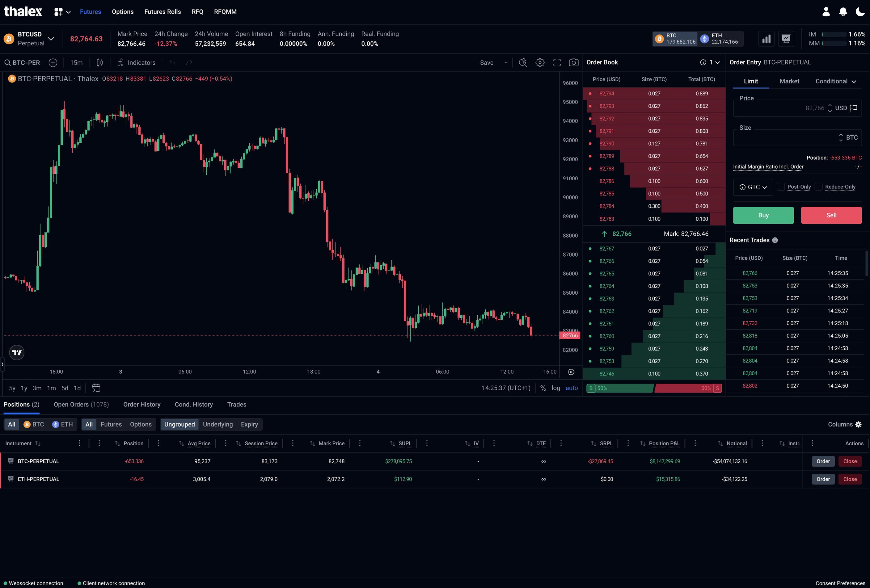Group positions by Underlying

click(218, 424)
